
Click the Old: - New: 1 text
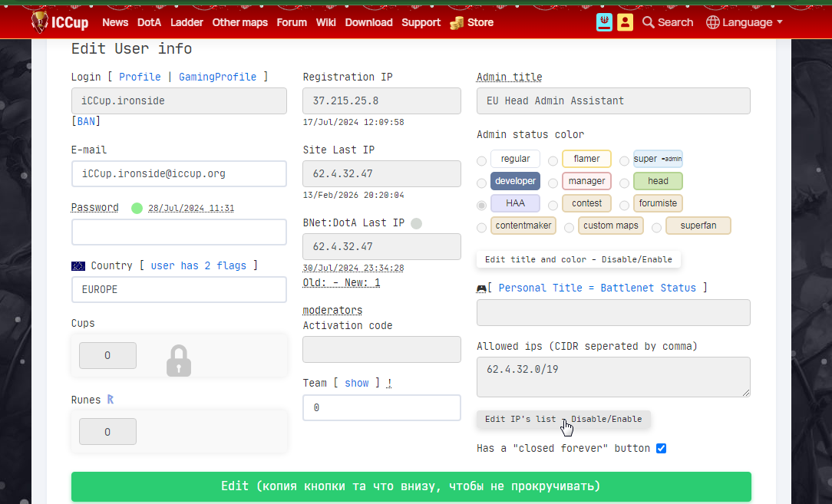[342, 283]
